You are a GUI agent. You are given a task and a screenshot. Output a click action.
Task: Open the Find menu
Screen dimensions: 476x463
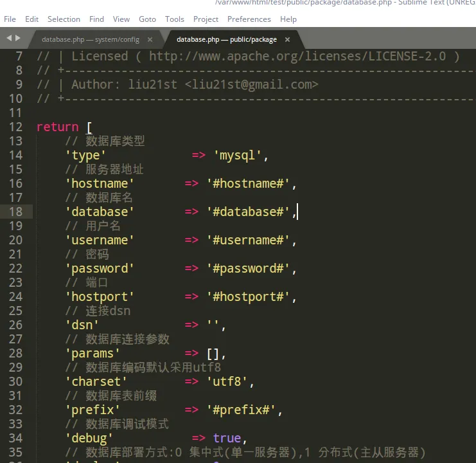click(96, 19)
